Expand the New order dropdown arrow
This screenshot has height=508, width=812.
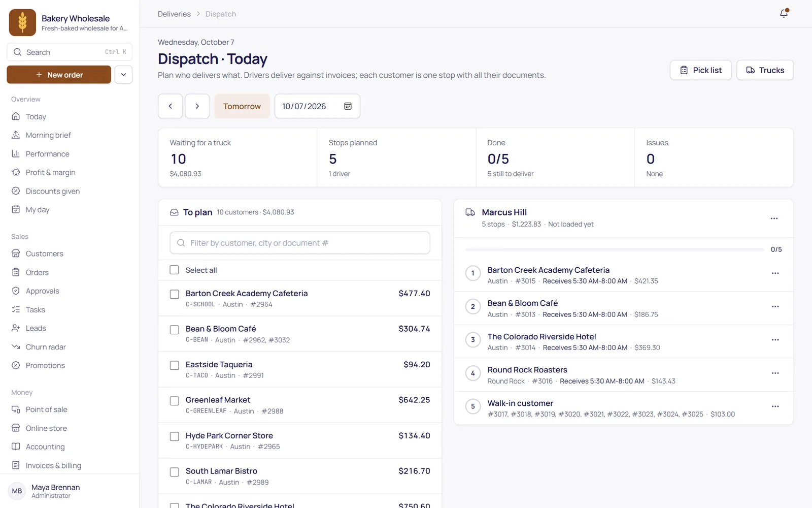123,75
